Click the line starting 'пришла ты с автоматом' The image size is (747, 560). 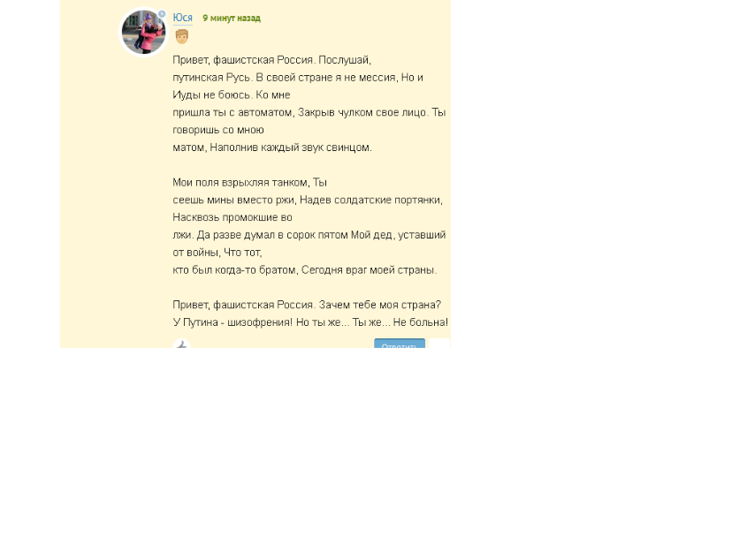point(309,113)
